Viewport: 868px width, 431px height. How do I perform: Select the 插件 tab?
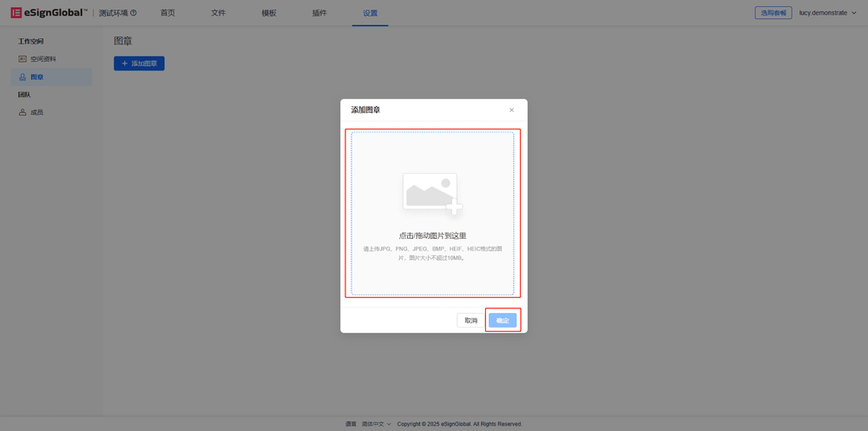[x=319, y=13]
